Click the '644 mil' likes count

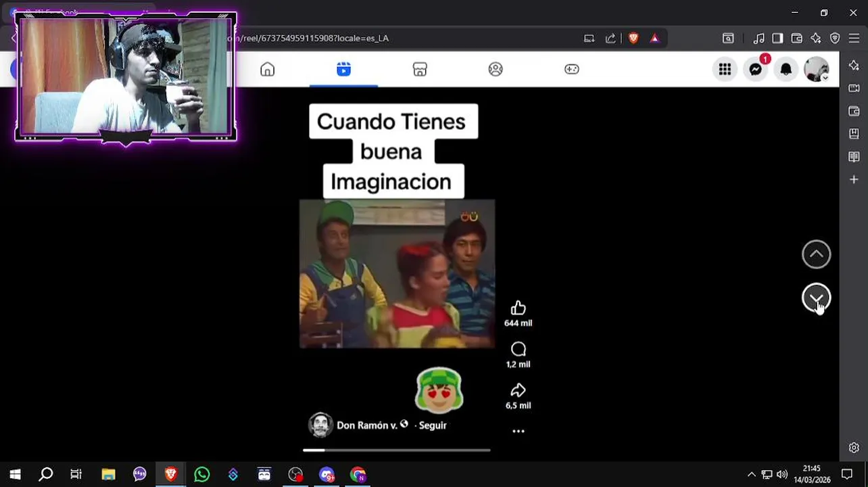[519, 323]
